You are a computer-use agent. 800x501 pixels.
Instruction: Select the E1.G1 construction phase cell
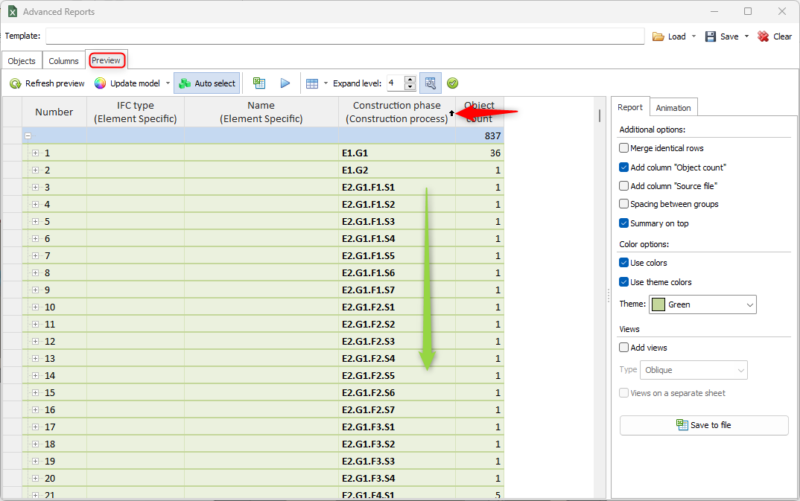click(x=397, y=153)
